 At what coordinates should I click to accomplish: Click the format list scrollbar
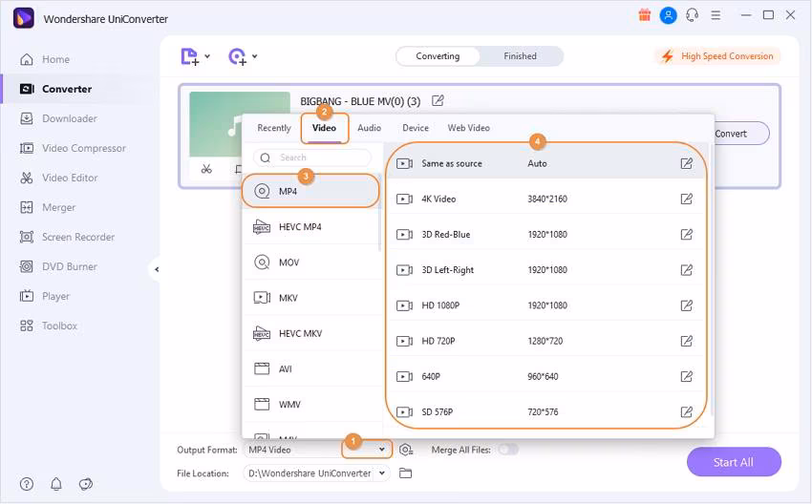click(x=379, y=212)
